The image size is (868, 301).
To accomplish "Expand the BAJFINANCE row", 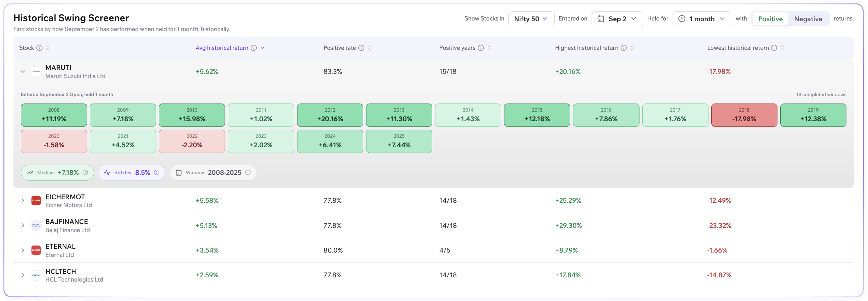I will point(23,225).
